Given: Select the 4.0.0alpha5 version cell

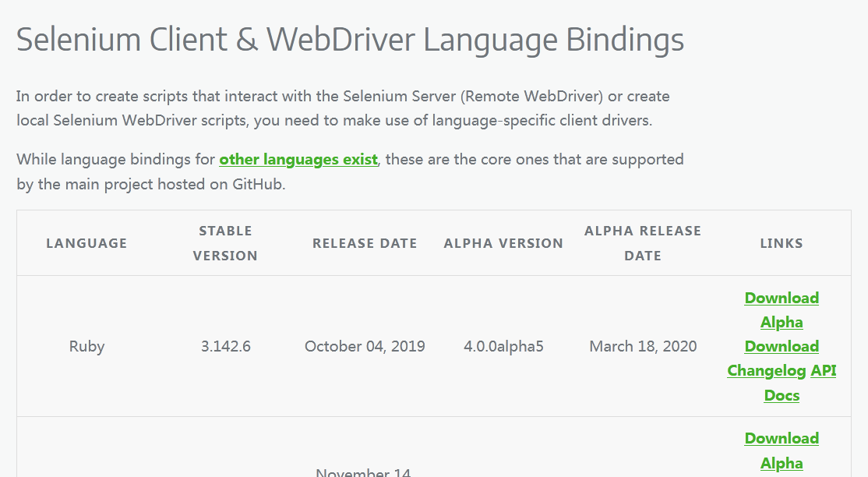Looking at the screenshot, I should pyautogui.click(x=504, y=346).
